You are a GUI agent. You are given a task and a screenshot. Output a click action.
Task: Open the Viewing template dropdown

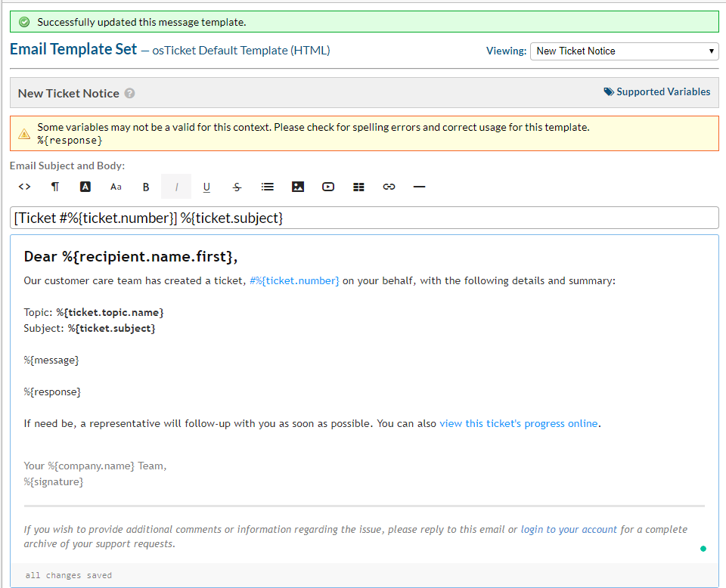(x=624, y=51)
